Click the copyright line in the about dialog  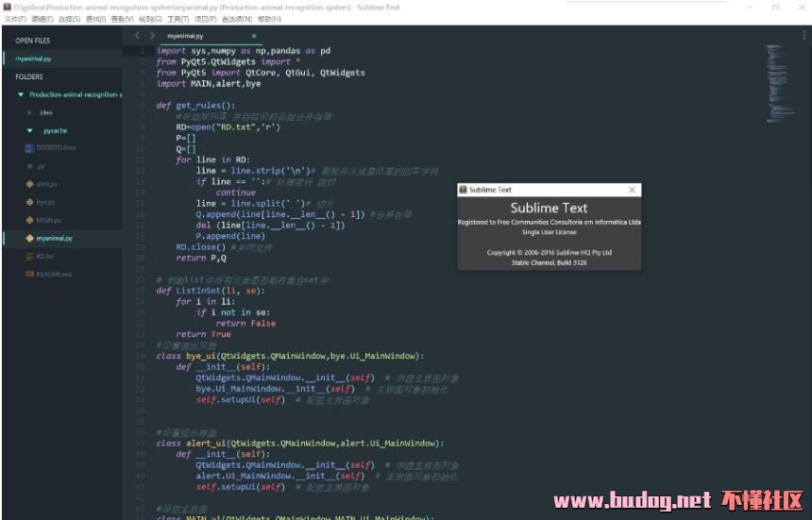[549, 253]
